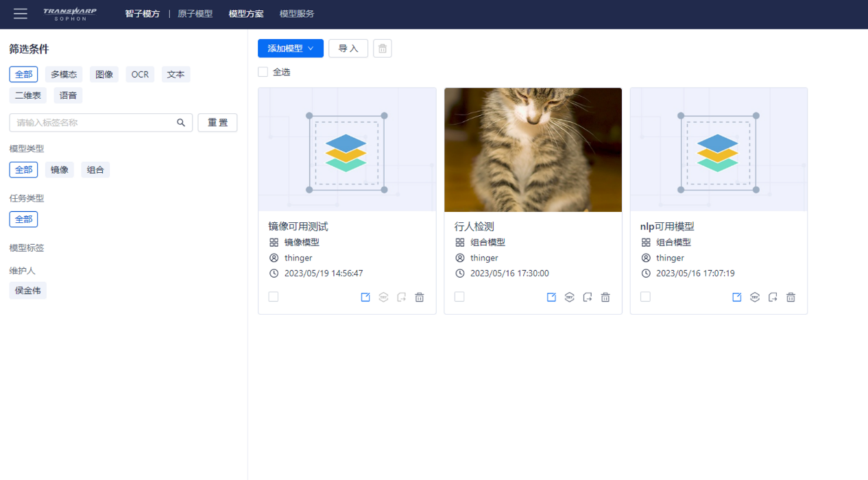The width and height of the screenshot is (868, 480).
Task: Click trash icon on nlp可用模型 card
Action: click(x=791, y=297)
